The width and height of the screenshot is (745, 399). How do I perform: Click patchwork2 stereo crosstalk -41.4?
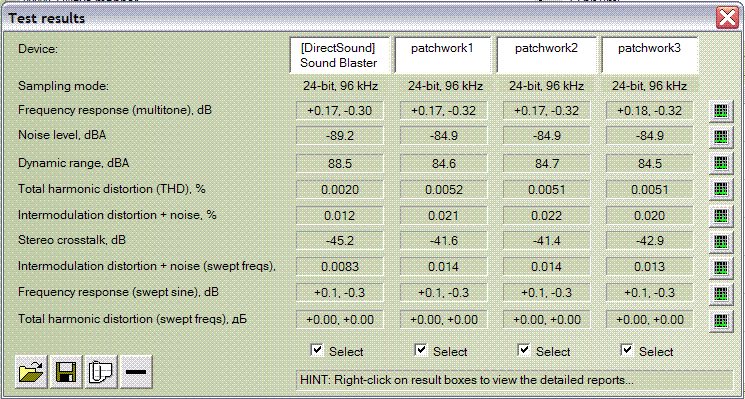(546, 241)
